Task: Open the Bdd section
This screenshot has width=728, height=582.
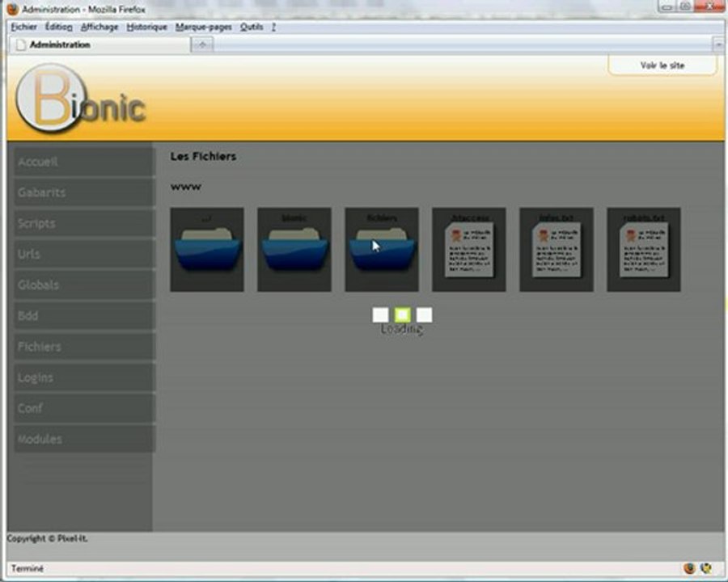Action: [x=84, y=315]
